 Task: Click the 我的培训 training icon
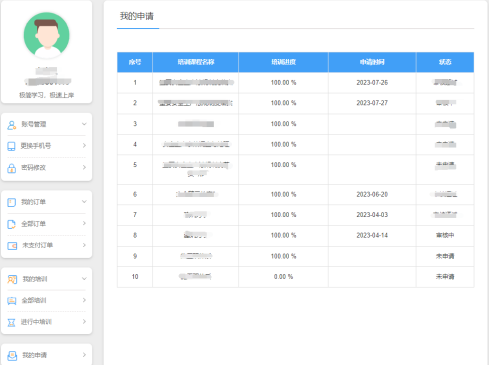pyautogui.click(x=12, y=279)
